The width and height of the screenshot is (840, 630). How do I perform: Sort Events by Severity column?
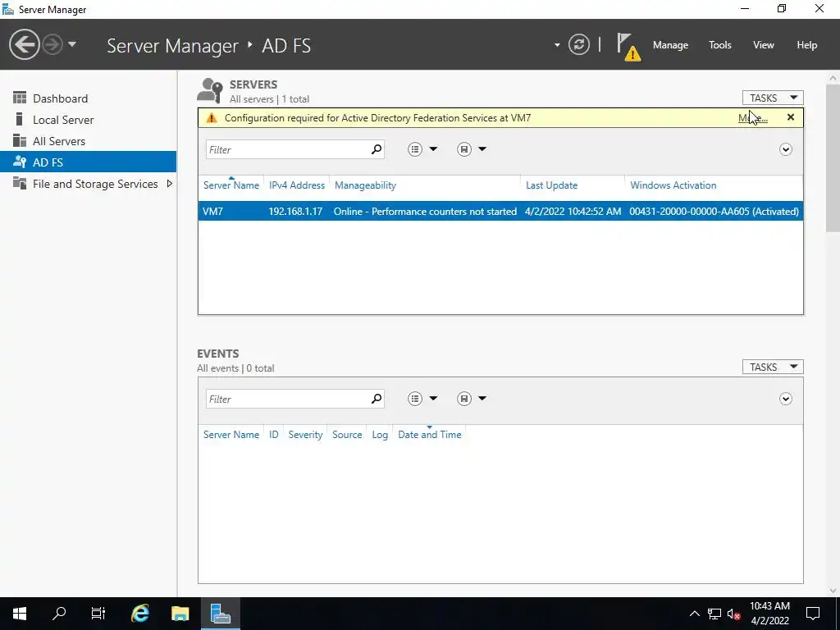coord(305,435)
